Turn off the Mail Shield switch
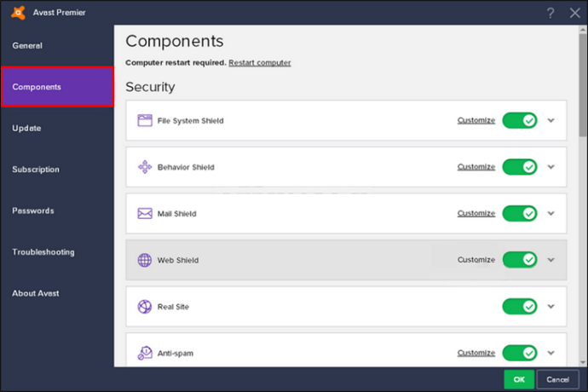This screenshot has width=588, height=392. [x=520, y=213]
